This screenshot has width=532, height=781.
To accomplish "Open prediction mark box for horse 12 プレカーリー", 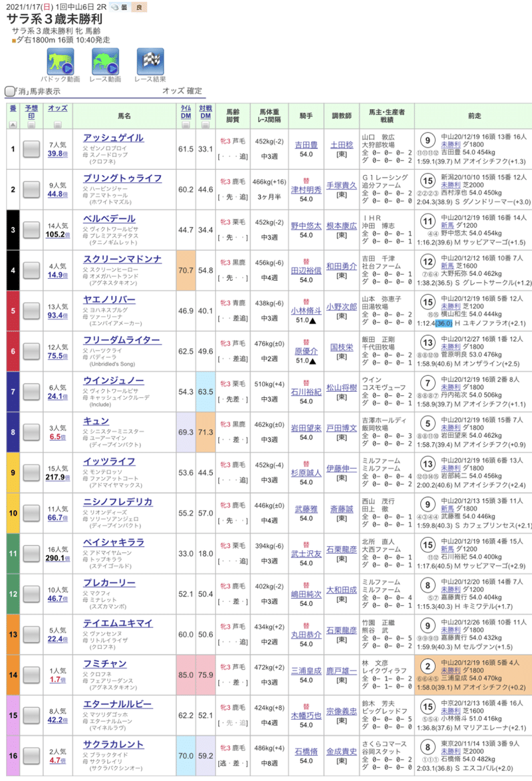I will [31, 593].
